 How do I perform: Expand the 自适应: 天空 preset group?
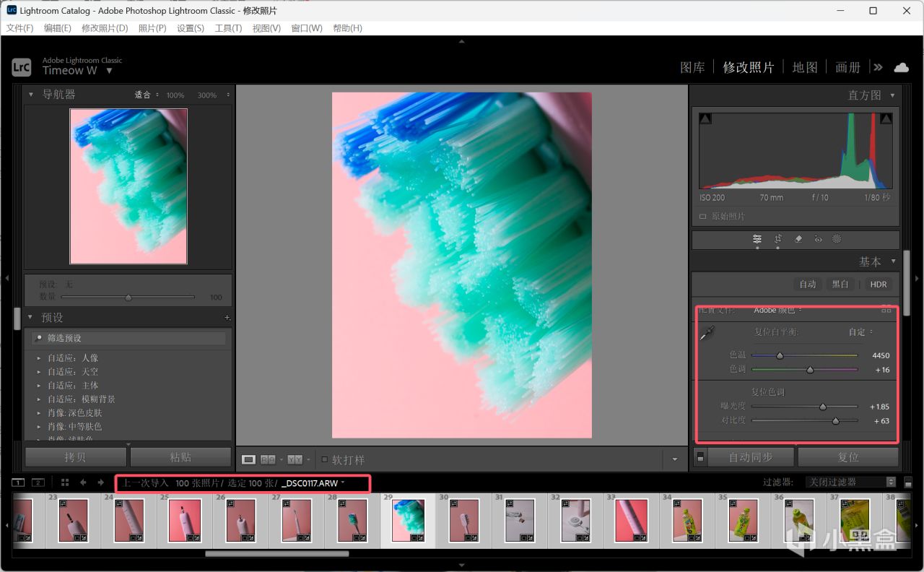point(38,372)
